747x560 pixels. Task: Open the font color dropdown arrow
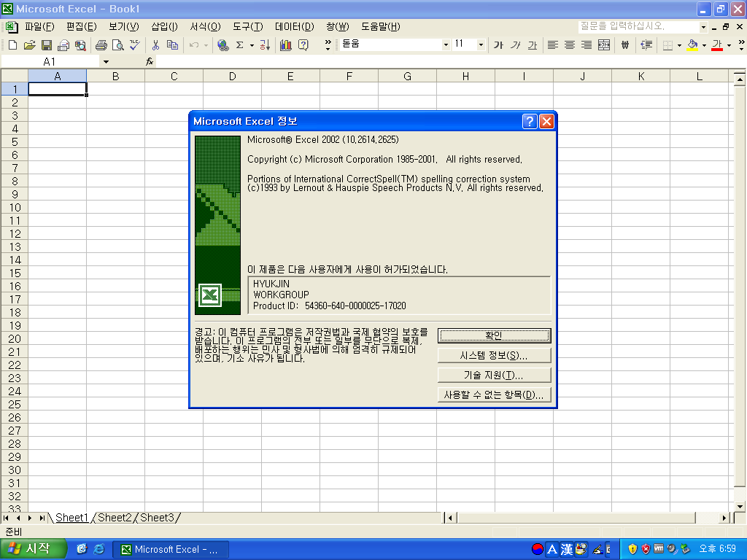tap(729, 45)
